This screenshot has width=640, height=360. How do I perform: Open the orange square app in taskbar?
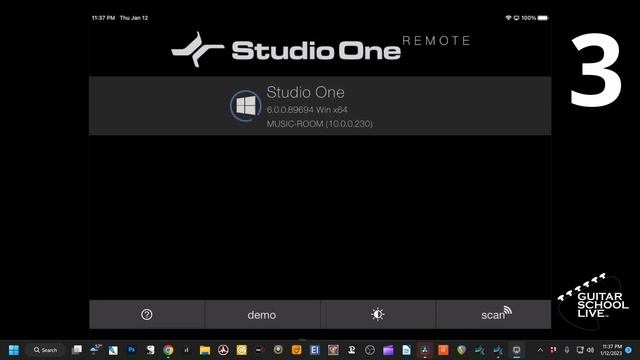[x=443, y=350]
